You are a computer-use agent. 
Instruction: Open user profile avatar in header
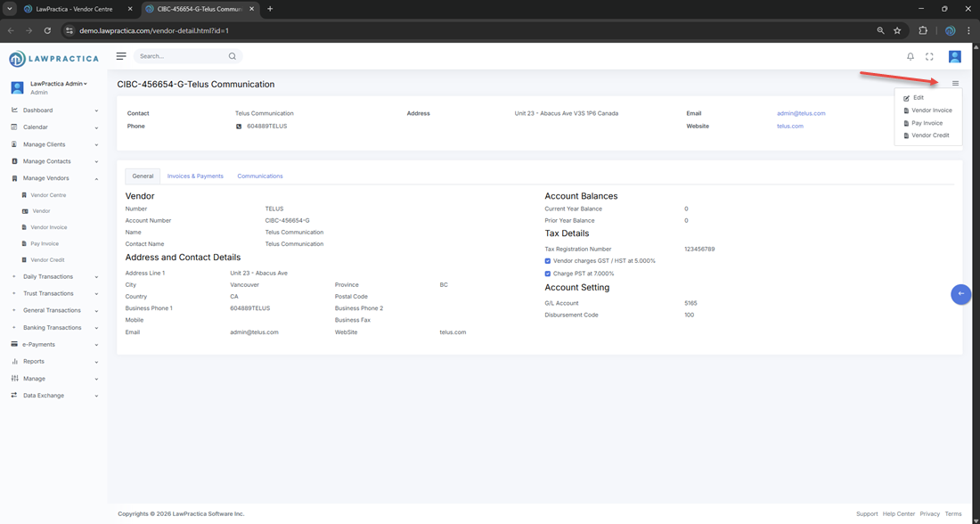coord(954,56)
